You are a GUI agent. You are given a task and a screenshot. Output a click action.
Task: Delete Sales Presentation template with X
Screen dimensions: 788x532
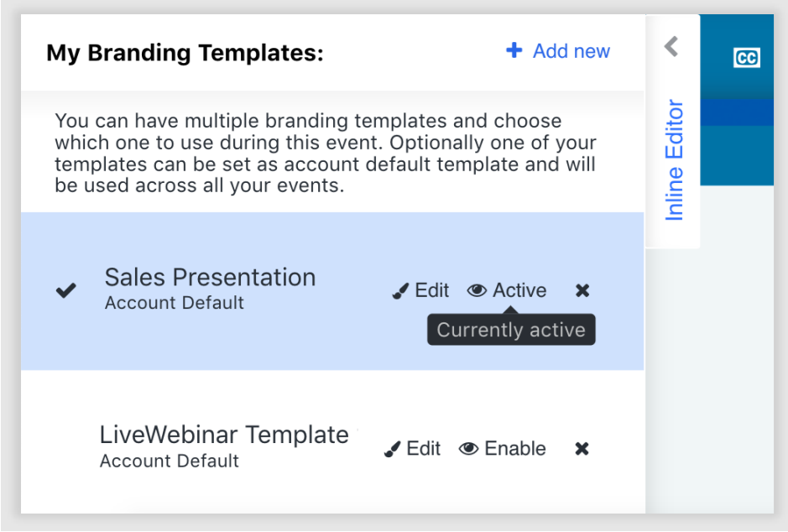(x=582, y=290)
